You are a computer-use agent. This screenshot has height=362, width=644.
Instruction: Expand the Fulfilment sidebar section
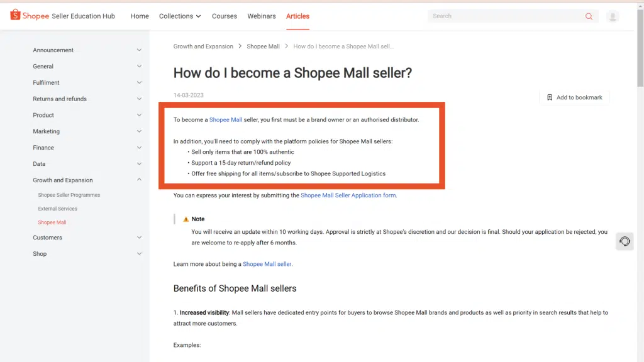click(139, 83)
